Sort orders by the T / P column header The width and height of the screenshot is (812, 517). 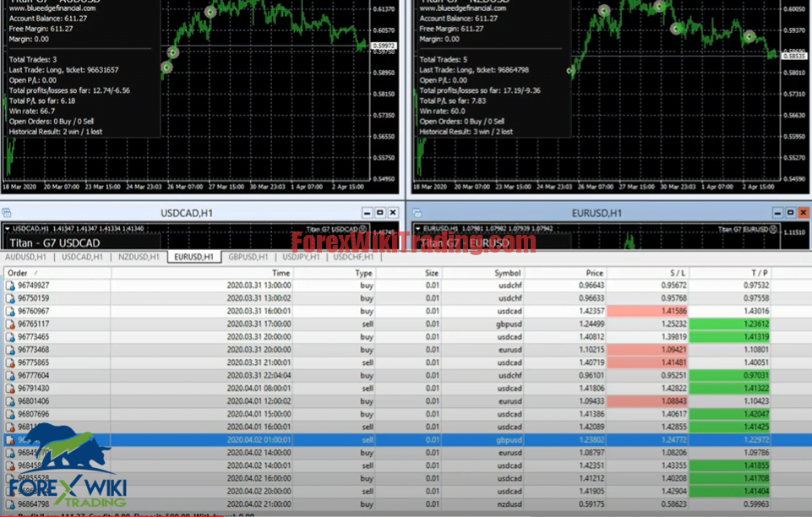click(x=730, y=273)
